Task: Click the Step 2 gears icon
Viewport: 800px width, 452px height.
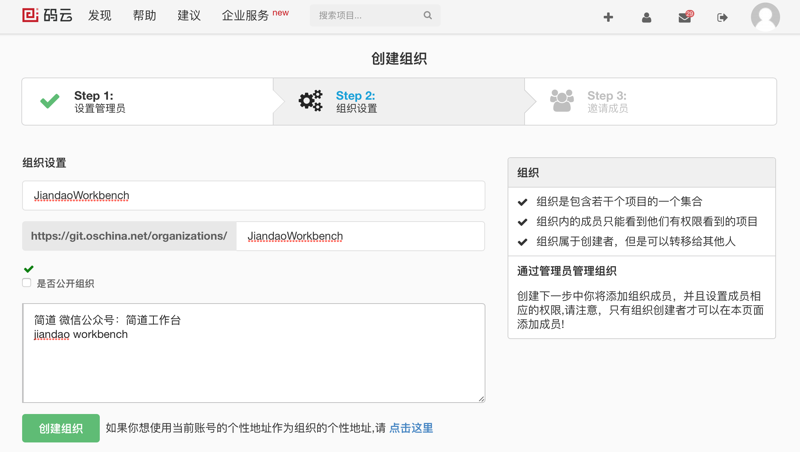Action: [x=311, y=101]
